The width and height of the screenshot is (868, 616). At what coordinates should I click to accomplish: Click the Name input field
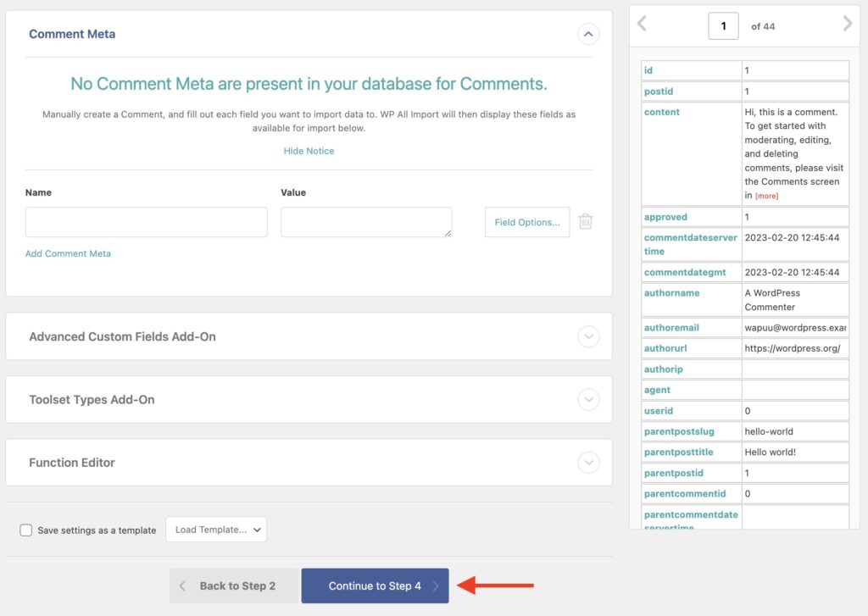(144, 221)
